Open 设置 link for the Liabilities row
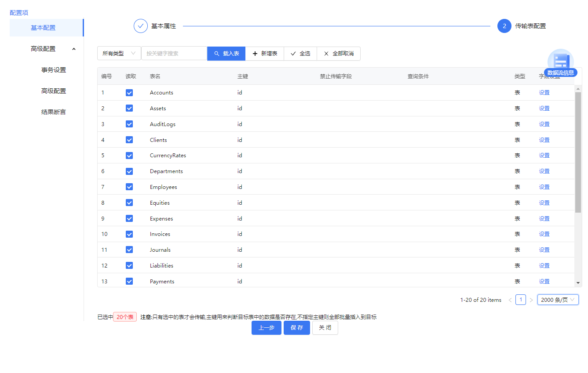Screen dimensions: 588x373 click(x=544, y=265)
